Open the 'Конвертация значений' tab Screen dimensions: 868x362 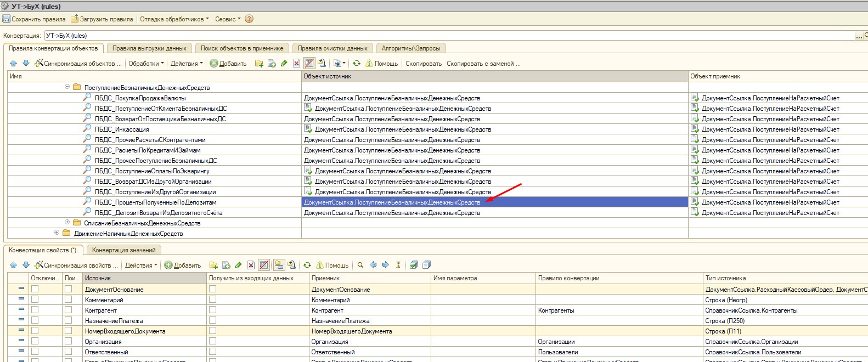point(123,250)
